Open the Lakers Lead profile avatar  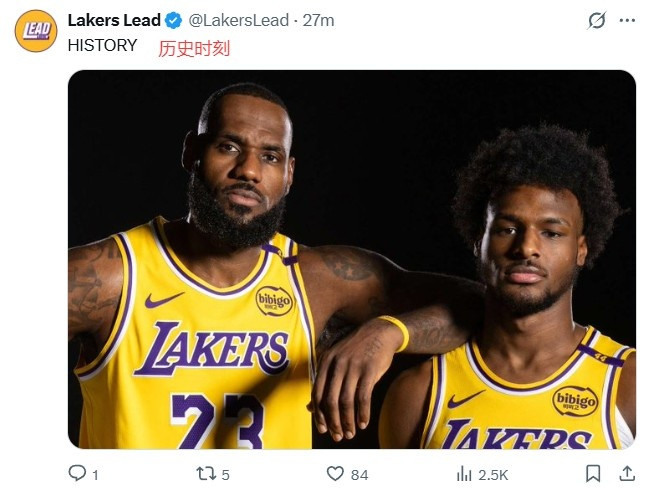[x=36, y=30]
